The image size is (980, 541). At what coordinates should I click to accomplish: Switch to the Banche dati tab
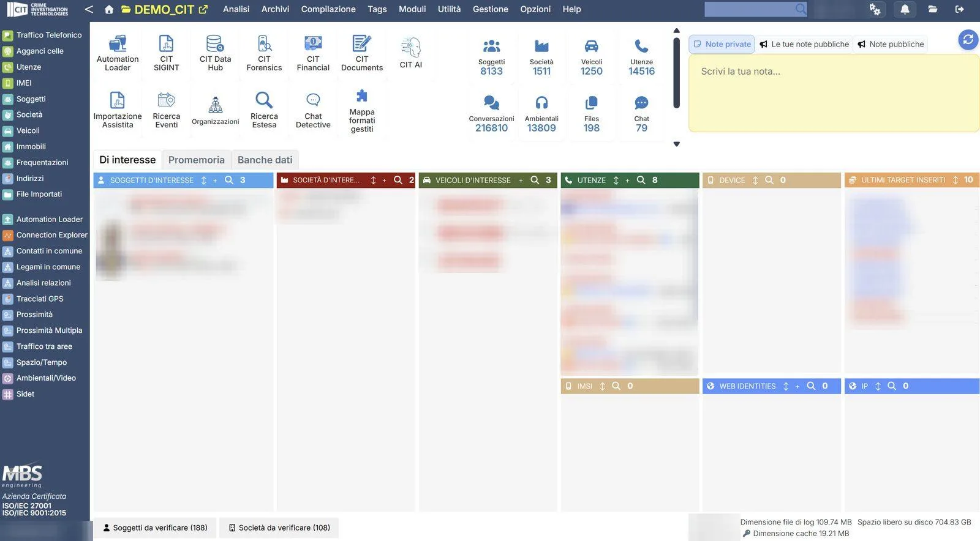(x=265, y=160)
